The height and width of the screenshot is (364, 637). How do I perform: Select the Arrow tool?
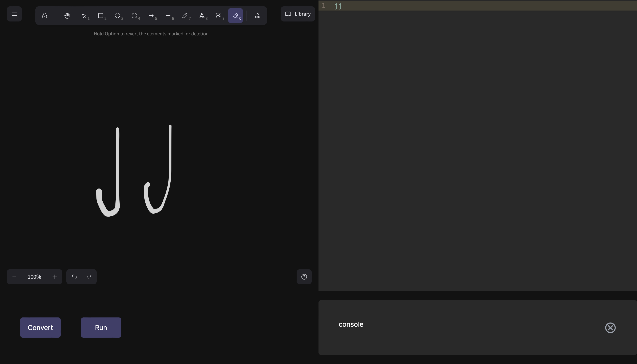151,16
